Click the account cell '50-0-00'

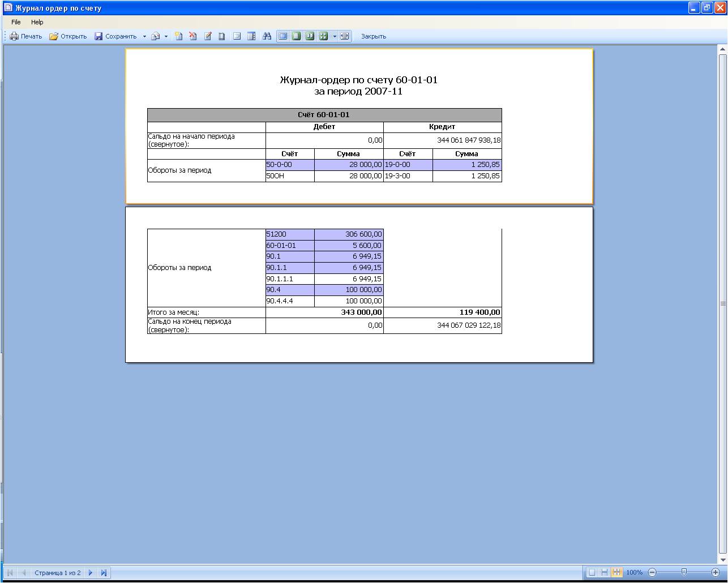click(290, 165)
